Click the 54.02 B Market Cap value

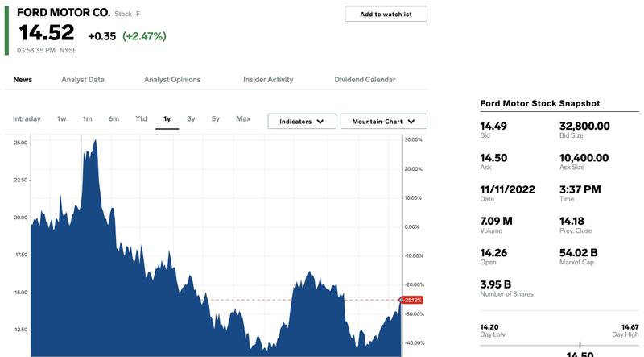[578, 253]
